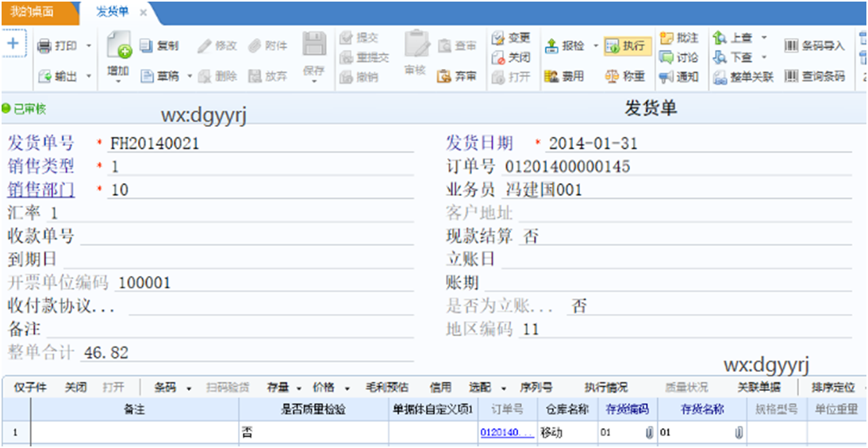Viewport: 868px width, 448px height.
Task: Click paperclip icon in 存货编码 cell
Action: (x=649, y=432)
